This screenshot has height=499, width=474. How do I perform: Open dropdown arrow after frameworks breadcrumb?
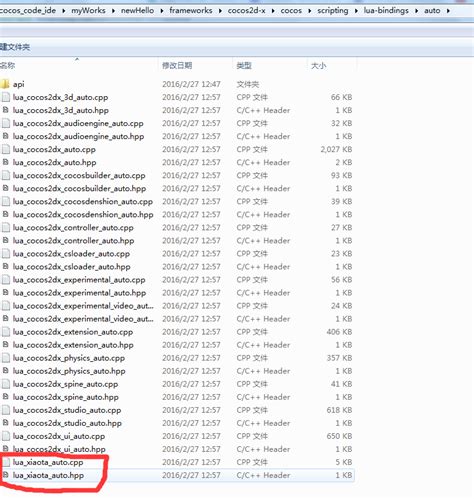220,11
